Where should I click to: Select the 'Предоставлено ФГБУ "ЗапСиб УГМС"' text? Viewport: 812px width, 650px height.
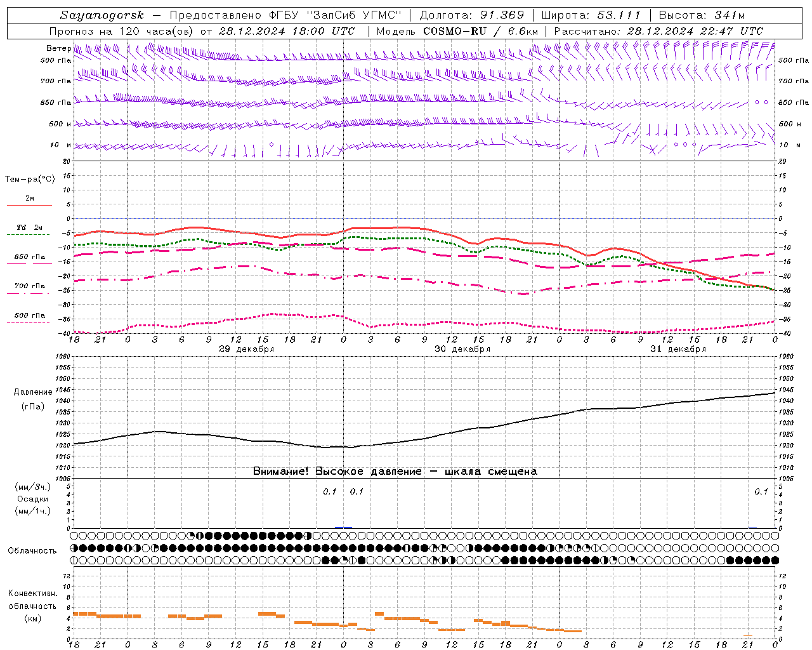(x=286, y=15)
